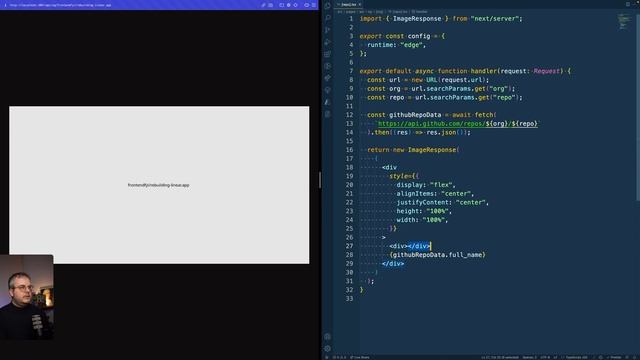Click the highlighted "</div>" on line 27

pyautogui.click(x=419, y=246)
